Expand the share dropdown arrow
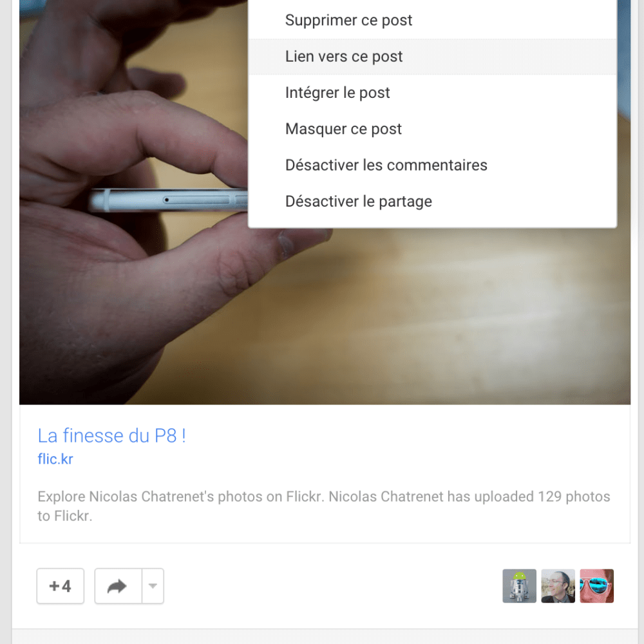Image resolution: width=644 pixels, height=644 pixels. point(153,586)
